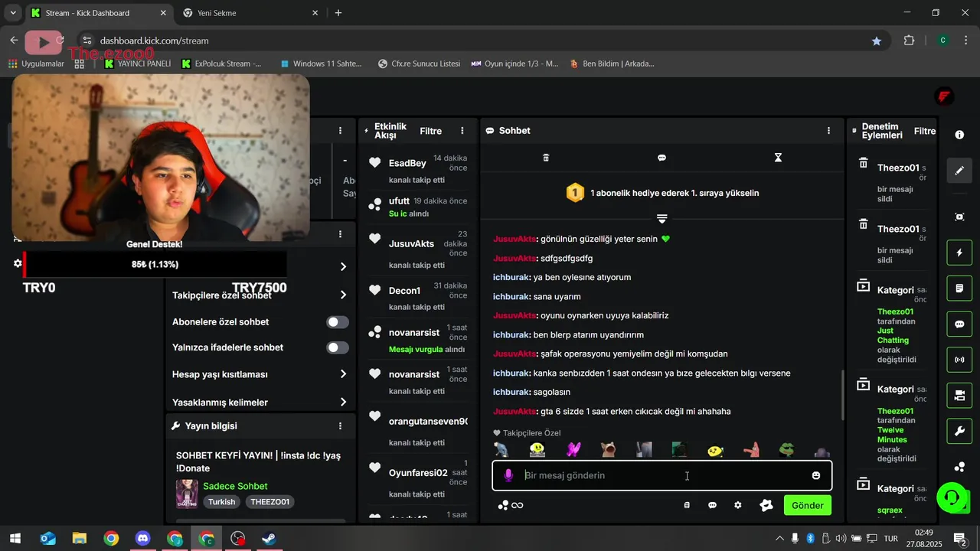This screenshot has width=980, height=551.
Task: Click the red profile avatar icon
Action: [944, 96]
